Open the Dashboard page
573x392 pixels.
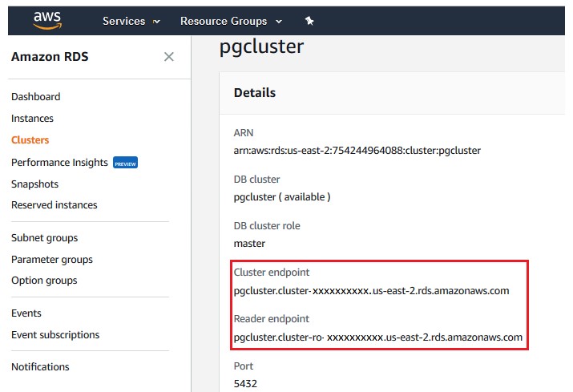(36, 96)
